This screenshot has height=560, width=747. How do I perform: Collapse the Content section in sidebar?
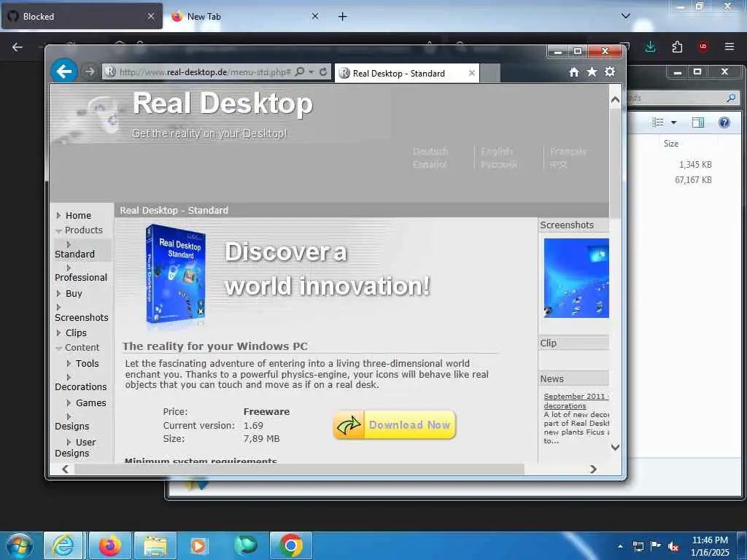point(82,348)
